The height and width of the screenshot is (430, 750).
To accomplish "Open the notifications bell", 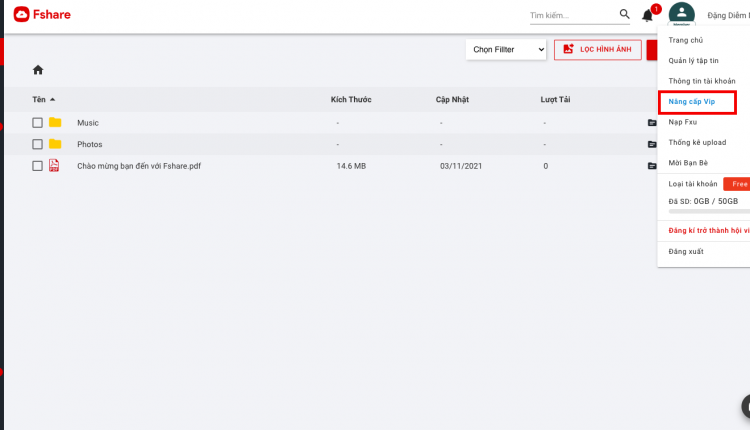I will 647,16.
